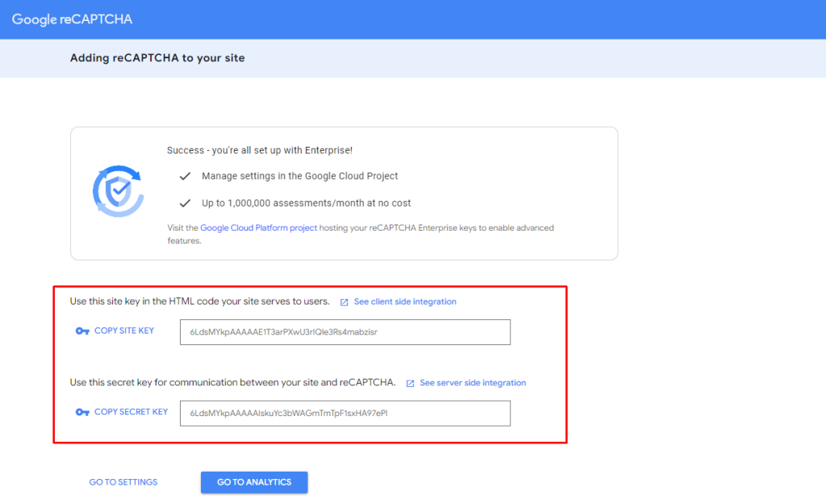This screenshot has height=504, width=826.
Task: Go to settings via GO TO SETTINGS
Action: point(123,482)
